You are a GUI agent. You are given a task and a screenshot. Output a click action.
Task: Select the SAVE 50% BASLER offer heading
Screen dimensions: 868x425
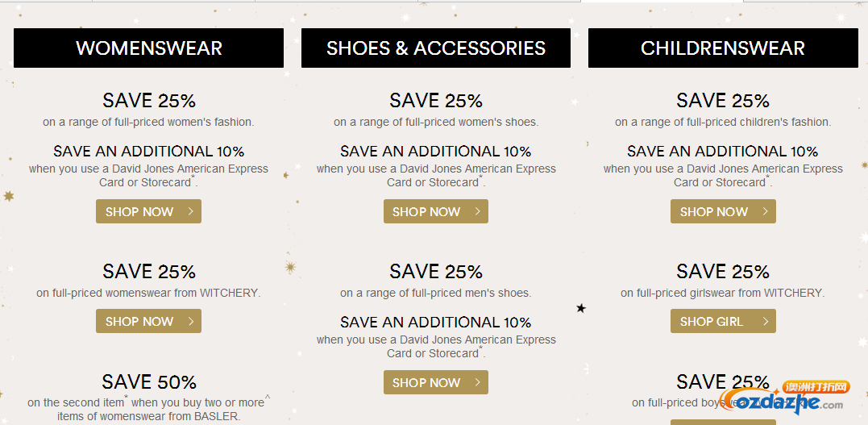(x=149, y=381)
